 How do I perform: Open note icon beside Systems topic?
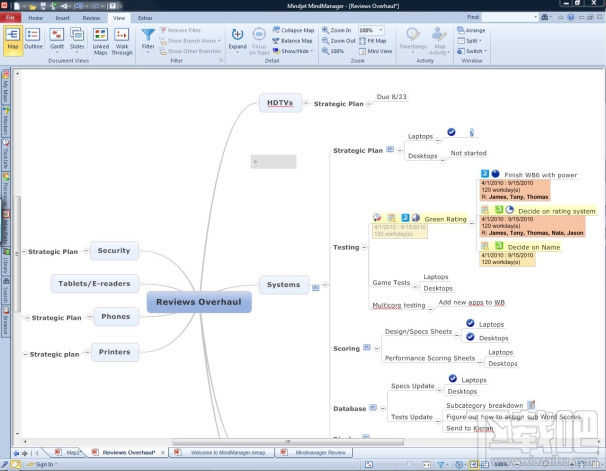point(316,287)
